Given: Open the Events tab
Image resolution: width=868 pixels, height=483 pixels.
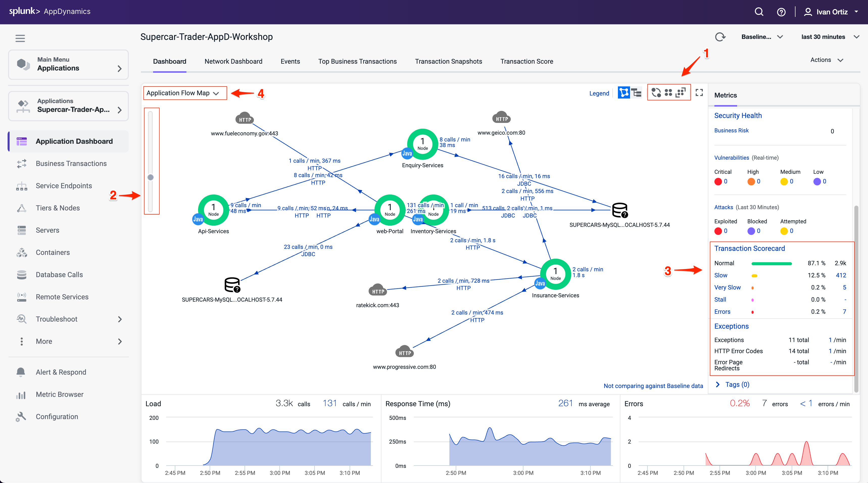Looking at the screenshot, I should tap(290, 61).
